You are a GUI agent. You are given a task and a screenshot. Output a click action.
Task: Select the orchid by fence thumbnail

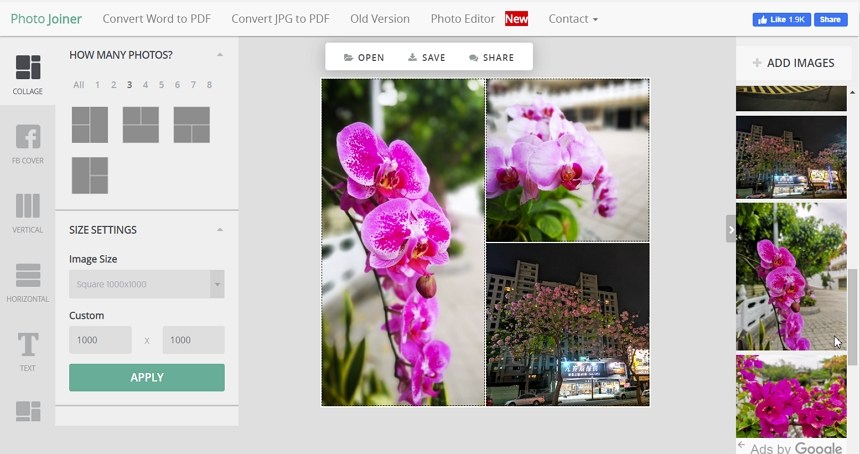[x=791, y=276]
